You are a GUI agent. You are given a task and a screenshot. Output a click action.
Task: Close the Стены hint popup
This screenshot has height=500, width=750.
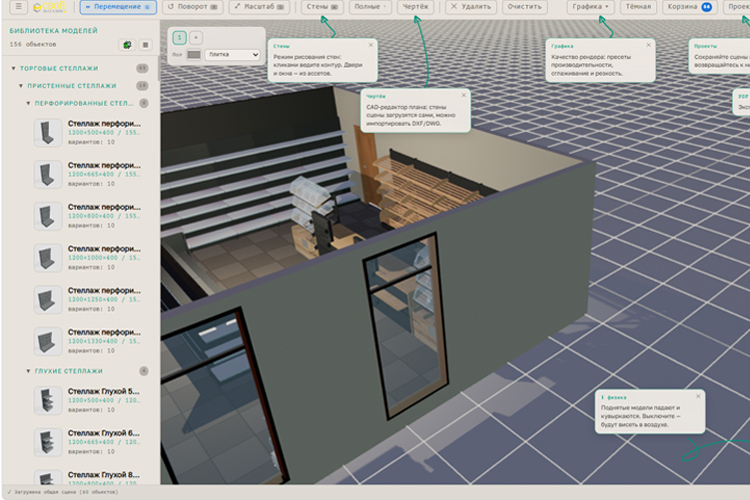371,45
